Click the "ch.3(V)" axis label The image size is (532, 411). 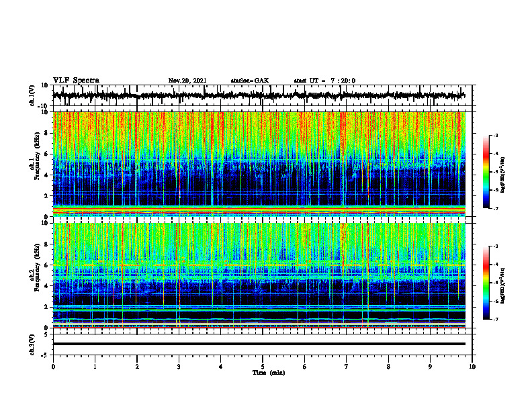coord(32,345)
